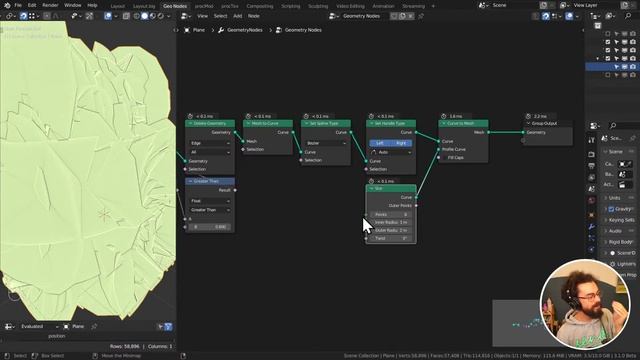Expand the Rigid Body World panel
The width and height of the screenshot is (640, 360).
[x=618, y=242]
